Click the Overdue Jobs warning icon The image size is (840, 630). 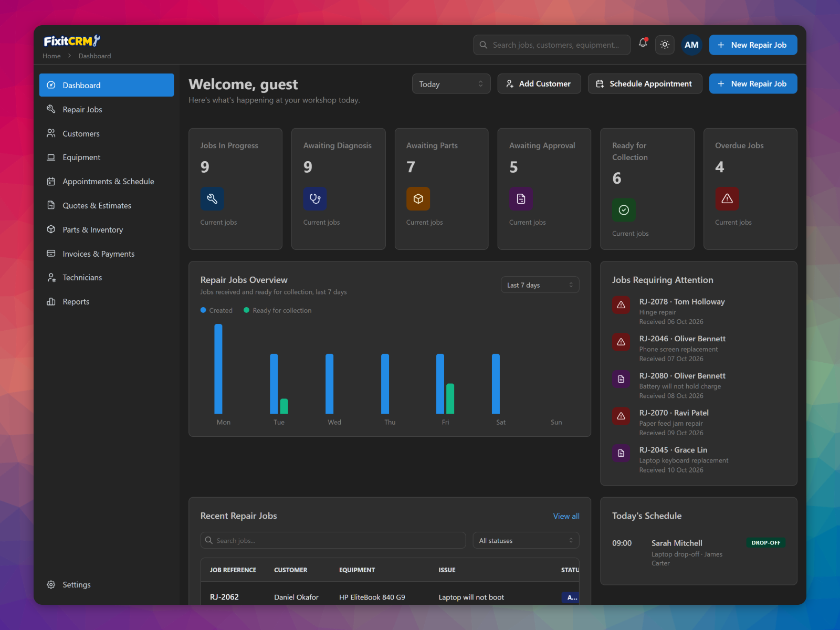pos(727,198)
